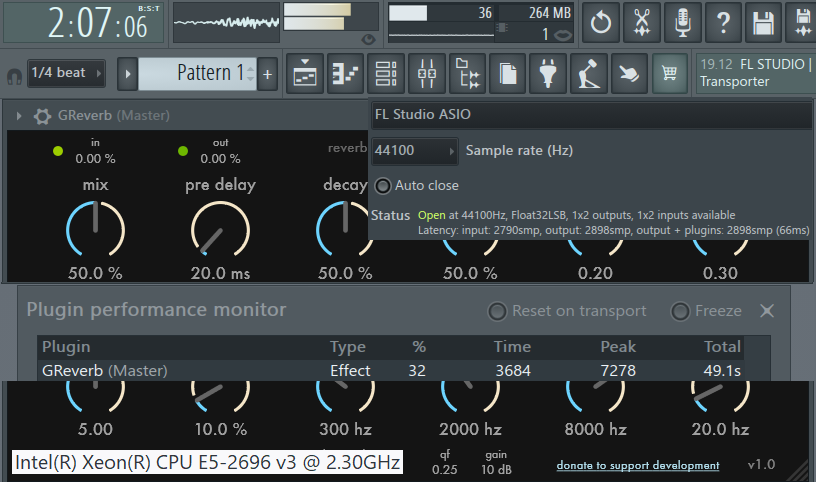
Task: Open the content library cart icon
Action: click(x=670, y=74)
